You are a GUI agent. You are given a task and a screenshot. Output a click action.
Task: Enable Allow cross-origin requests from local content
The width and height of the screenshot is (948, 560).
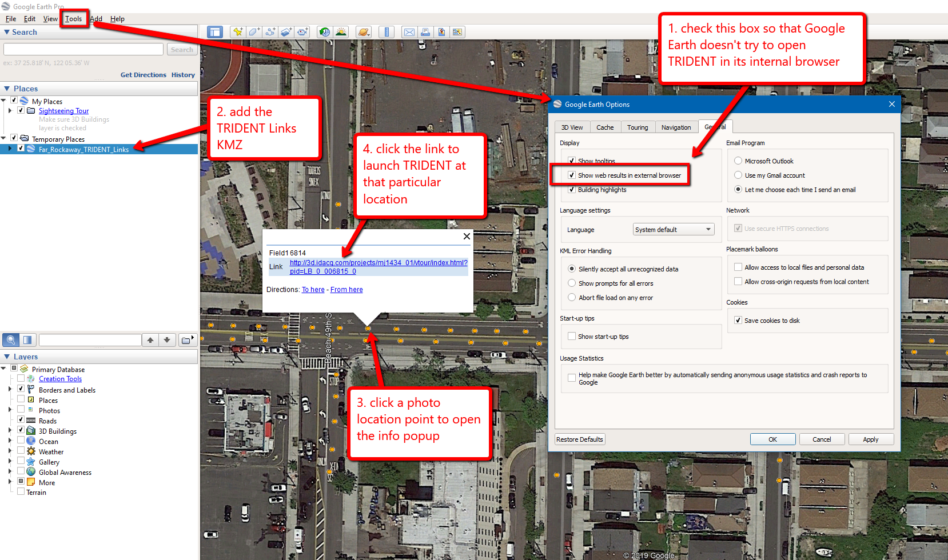pos(738,282)
